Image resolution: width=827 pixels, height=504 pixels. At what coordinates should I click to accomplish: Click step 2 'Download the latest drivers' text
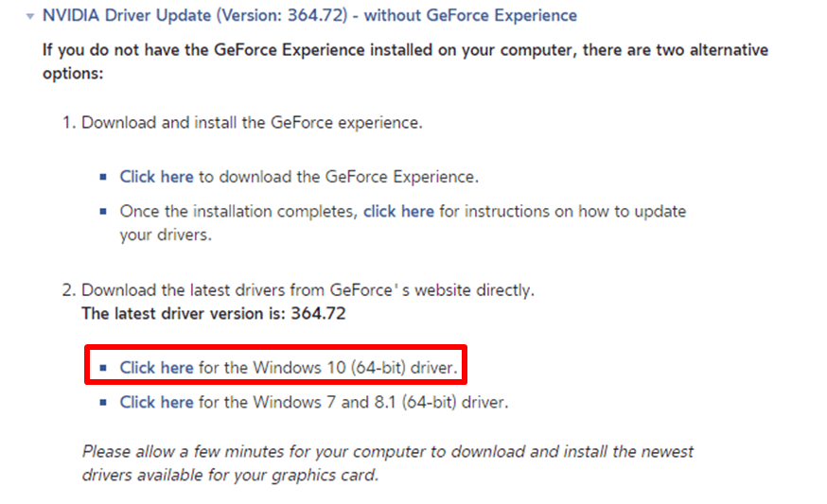[312, 289]
